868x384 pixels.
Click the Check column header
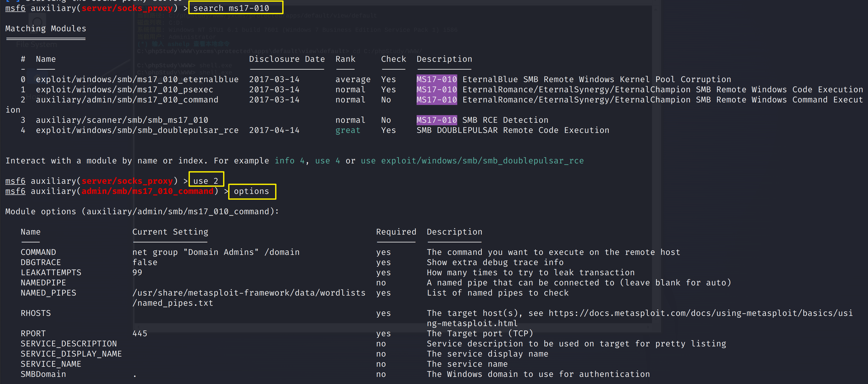coord(394,59)
